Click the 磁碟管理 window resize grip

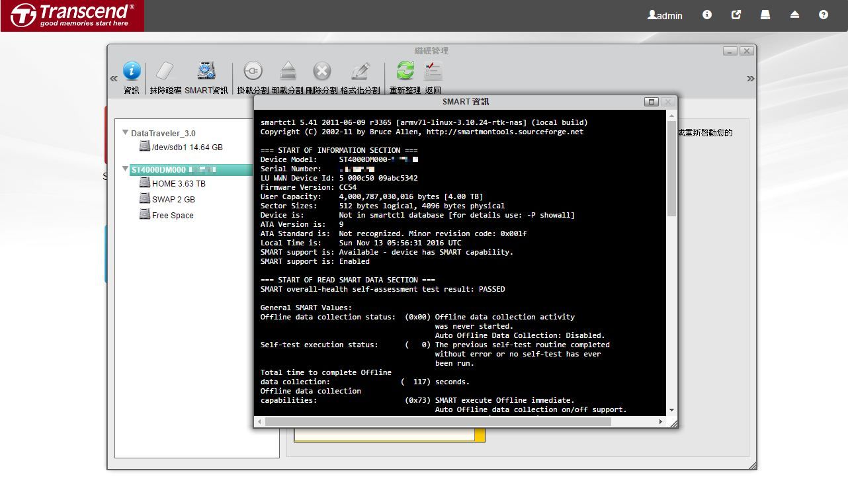752,466
